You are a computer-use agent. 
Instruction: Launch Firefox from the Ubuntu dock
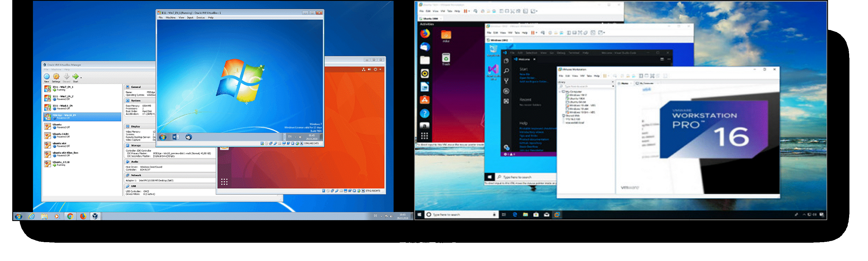click(x=425, y=34)
